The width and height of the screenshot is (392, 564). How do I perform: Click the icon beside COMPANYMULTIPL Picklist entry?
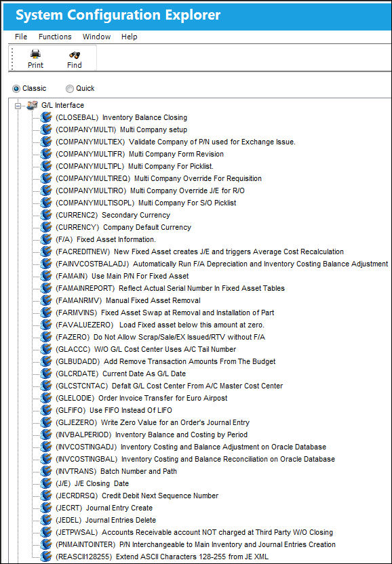(46, 166)
